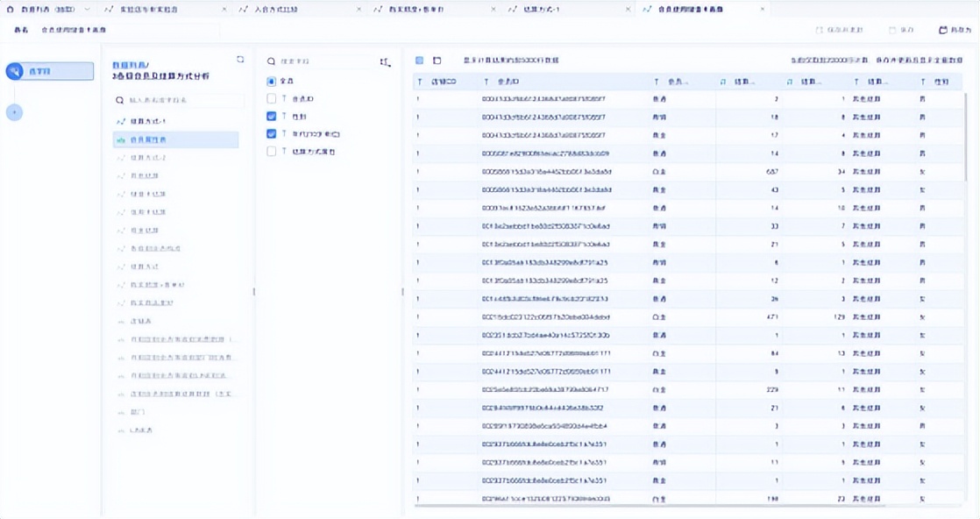Click the save-as icon at the top-right corner
The width and height of the screenshot is (980, 519).
point(943,30)
